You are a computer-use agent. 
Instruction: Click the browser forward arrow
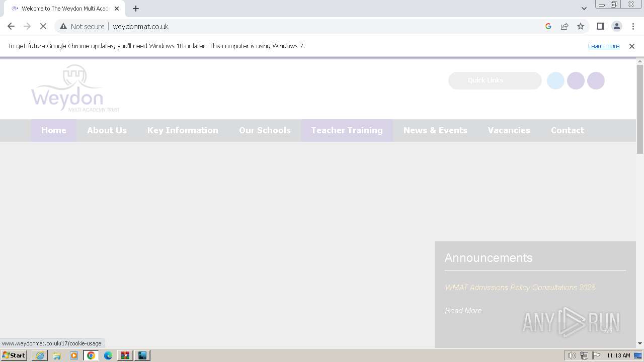[x=27, y=27]
